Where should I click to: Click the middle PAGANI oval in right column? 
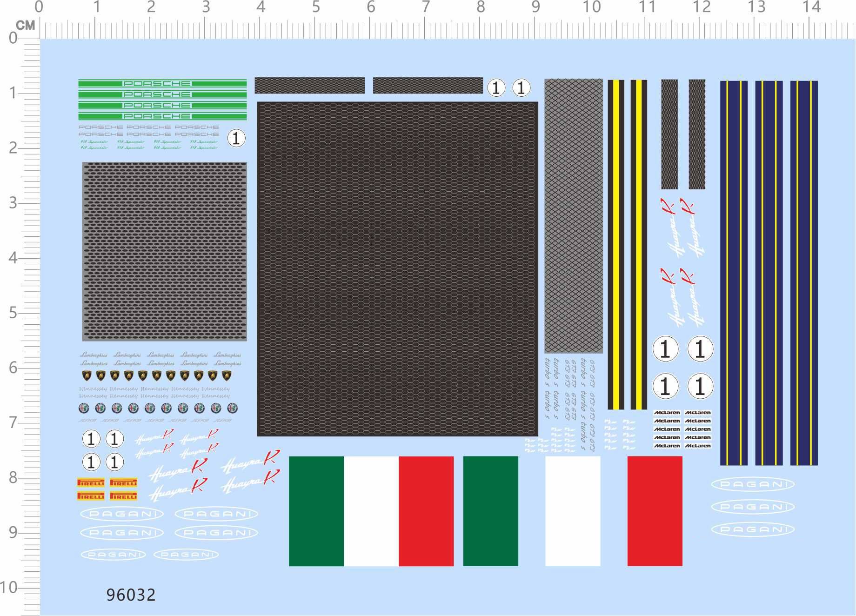pos(753,507)
